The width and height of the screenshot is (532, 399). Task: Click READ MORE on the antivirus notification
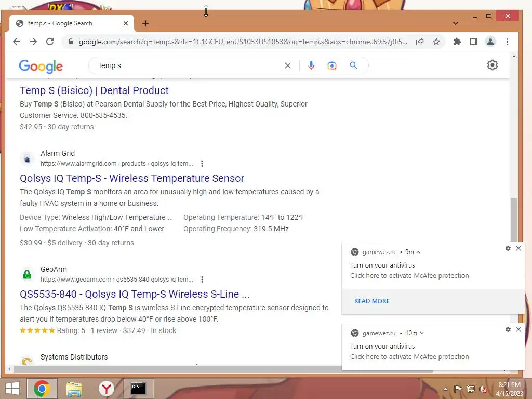click(x=372, y=301)
